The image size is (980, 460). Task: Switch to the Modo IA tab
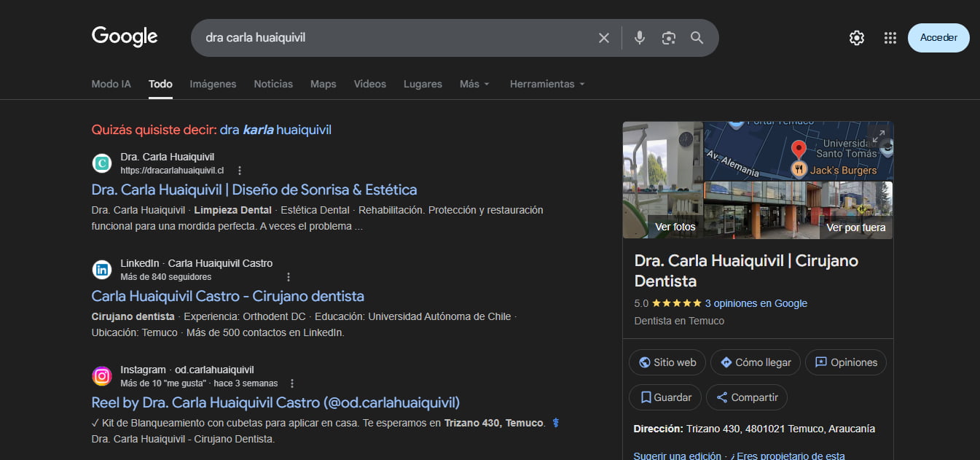(111, 84)
